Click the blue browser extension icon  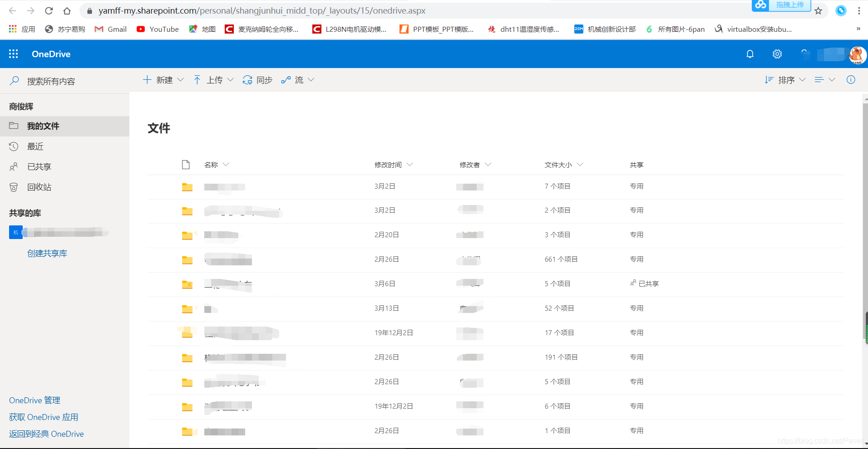[841, 10]
